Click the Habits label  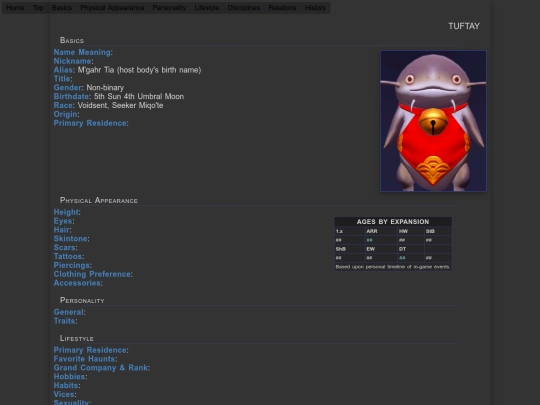[x=66, y=386]
